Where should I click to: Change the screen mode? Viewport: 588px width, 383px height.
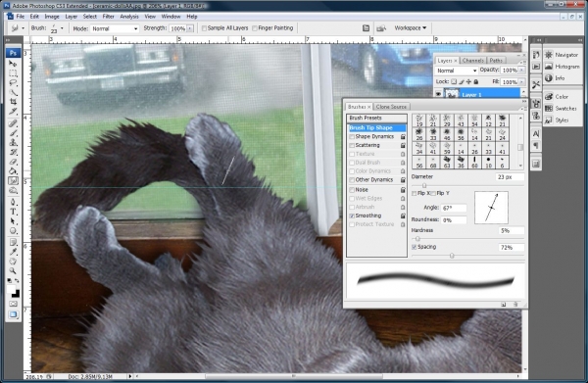pyautogui.click(x=13, y=314)
